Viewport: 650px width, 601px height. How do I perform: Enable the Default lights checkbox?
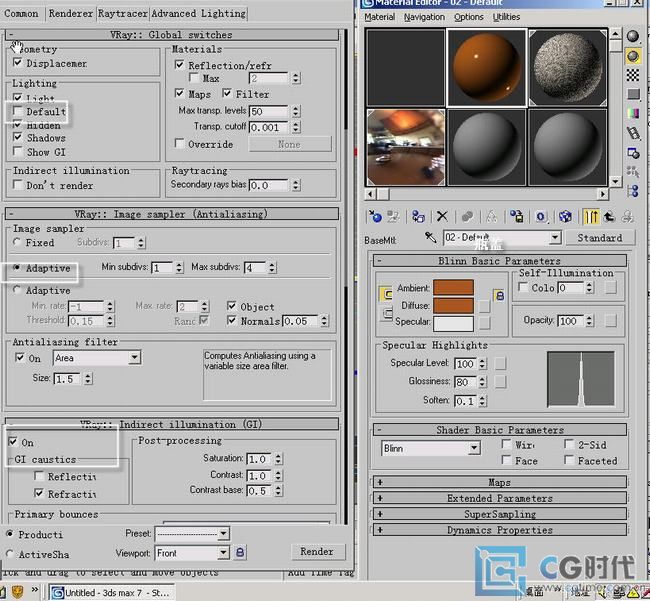(x=18, y=111)
